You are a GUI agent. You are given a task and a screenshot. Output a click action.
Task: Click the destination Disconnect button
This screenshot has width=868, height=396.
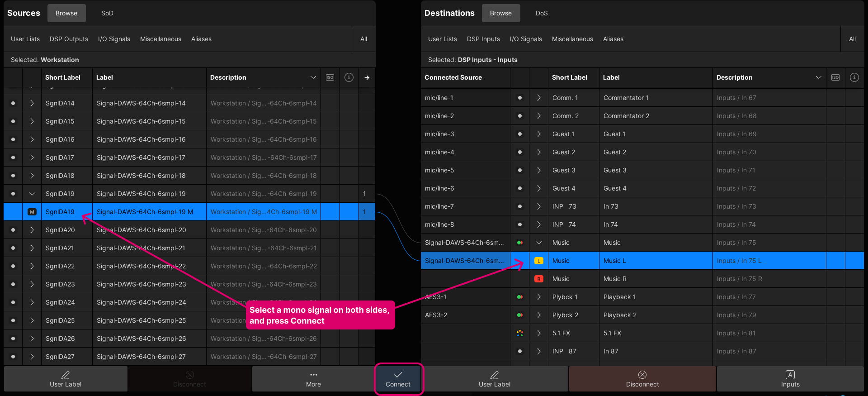pos(642,379)
